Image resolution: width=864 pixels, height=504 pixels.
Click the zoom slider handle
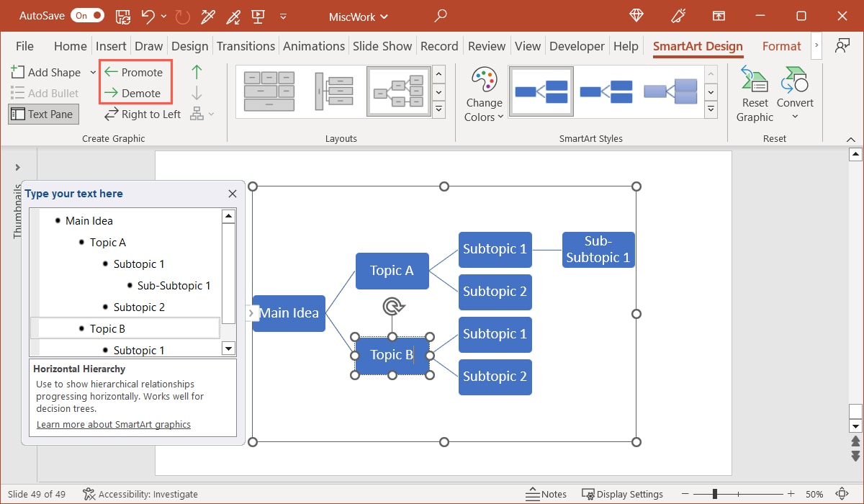click(x=715, y=494)
